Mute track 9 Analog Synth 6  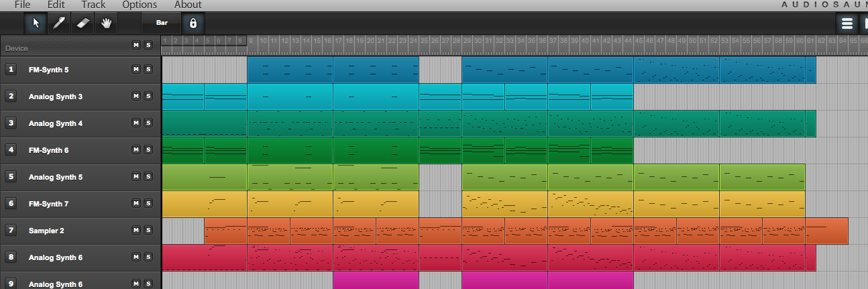136,284
